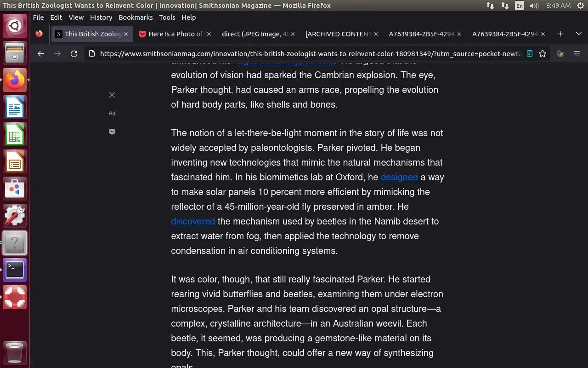
Task: Open the File menu
Action: (39, 17)
